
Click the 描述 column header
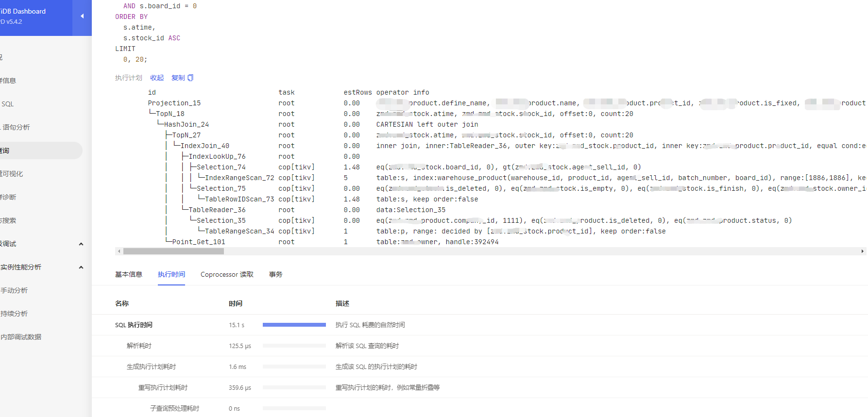(x=342, y=303)
